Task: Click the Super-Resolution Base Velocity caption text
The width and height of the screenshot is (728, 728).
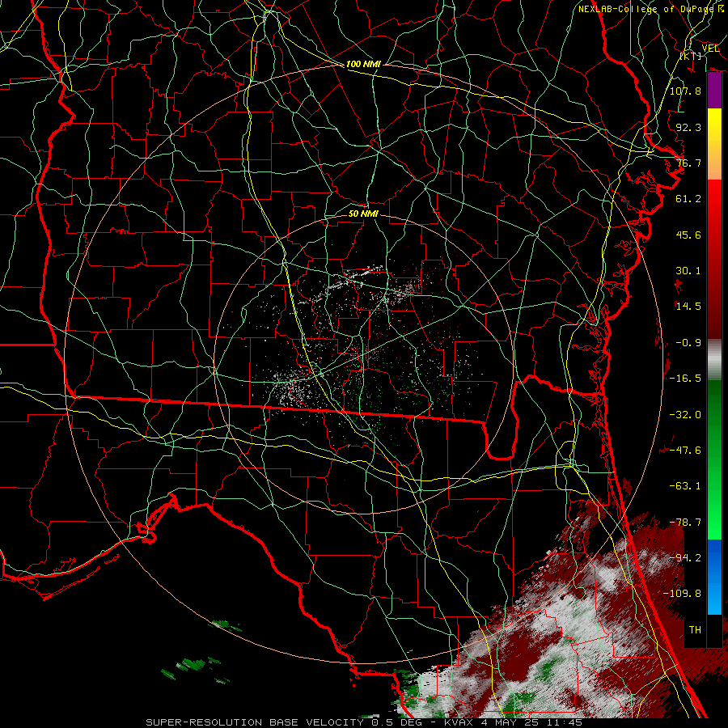Action: [364, 722]
